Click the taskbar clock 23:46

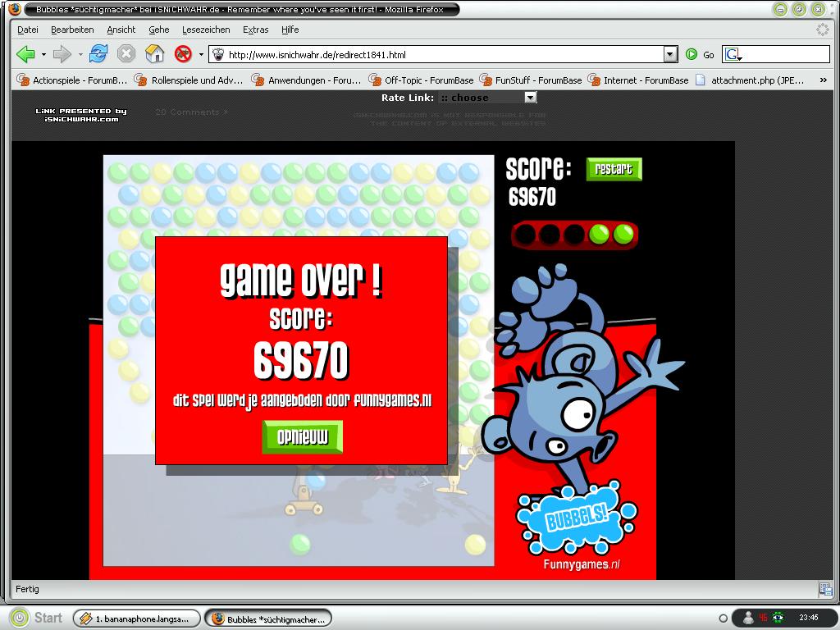click(809, 618)
